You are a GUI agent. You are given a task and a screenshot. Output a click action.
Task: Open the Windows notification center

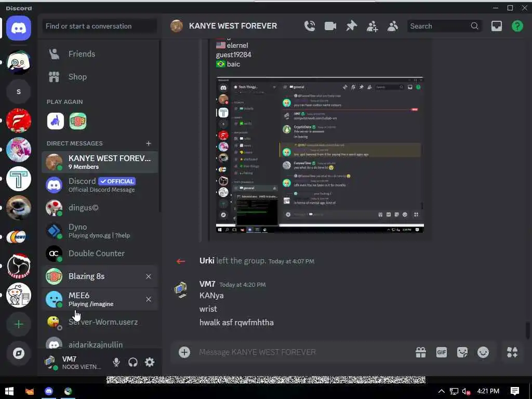tap(515, 391)
